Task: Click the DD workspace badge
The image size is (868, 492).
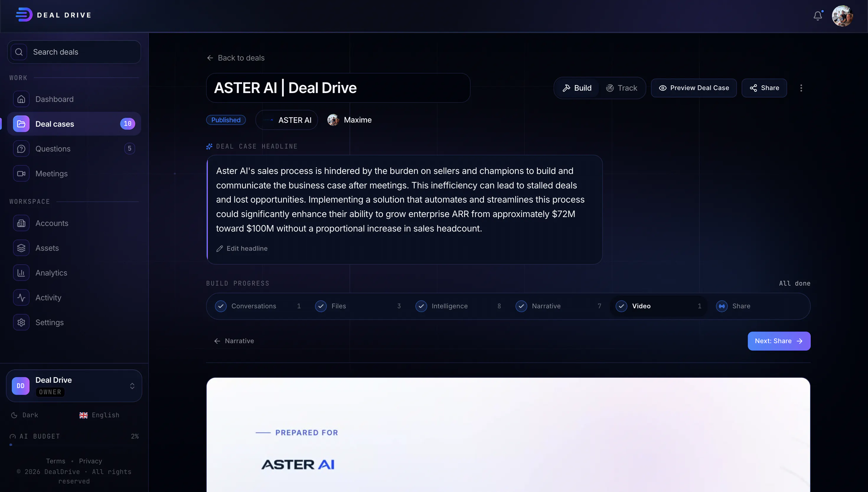Action: pos(21,386)
